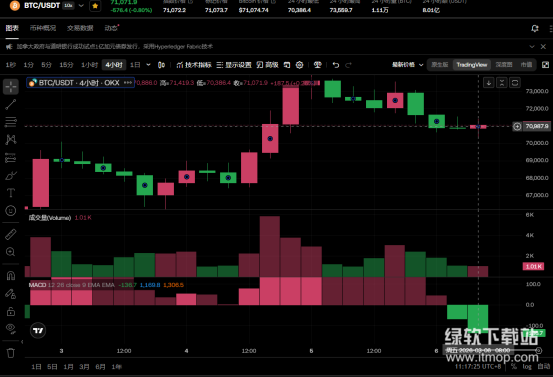Select the 1小时 time interval
This screenshot has width=553, height=377.
click(x=89, y=65)
